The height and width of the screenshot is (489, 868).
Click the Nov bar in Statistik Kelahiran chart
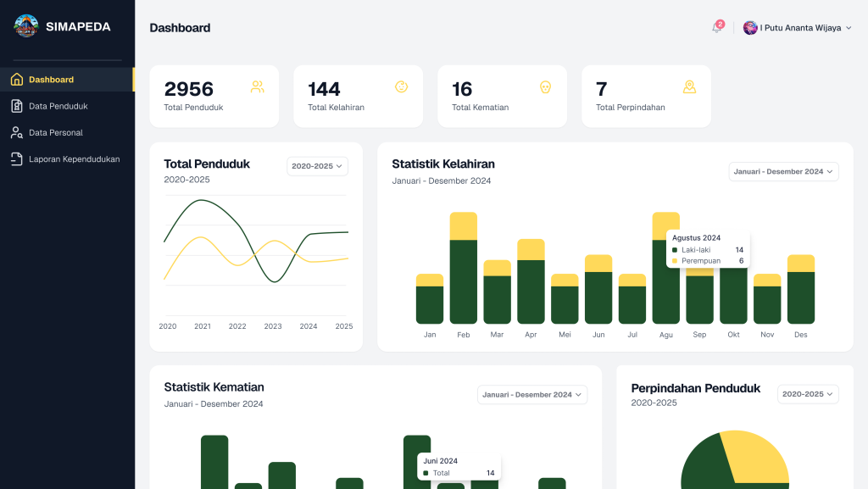click(767, 298)
